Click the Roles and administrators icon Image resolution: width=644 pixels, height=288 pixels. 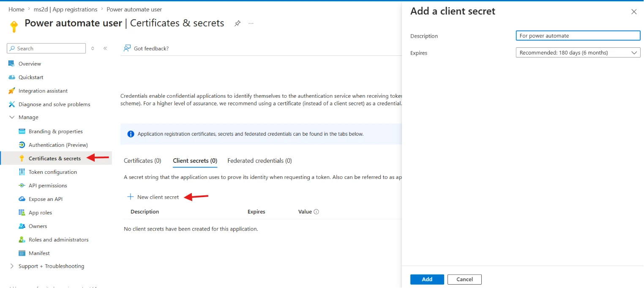22,240
